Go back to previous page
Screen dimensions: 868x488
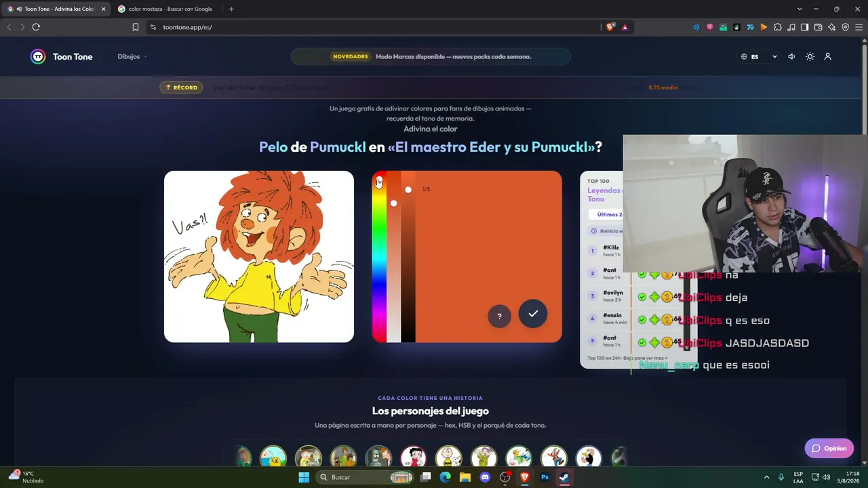point(9,27)
